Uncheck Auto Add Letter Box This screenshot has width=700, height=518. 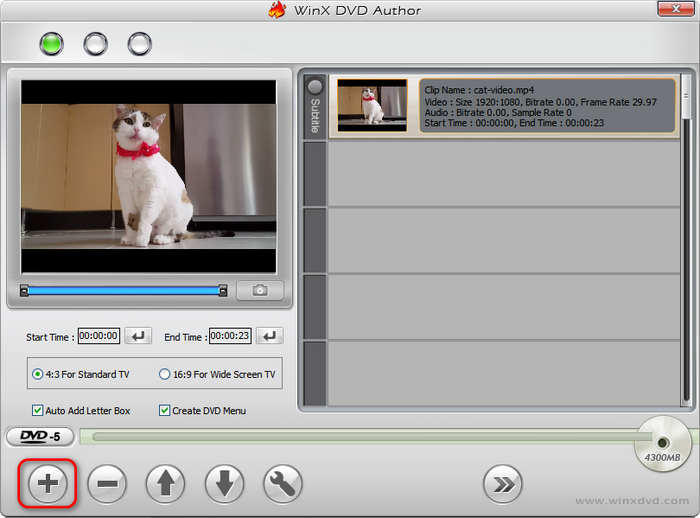38,410
